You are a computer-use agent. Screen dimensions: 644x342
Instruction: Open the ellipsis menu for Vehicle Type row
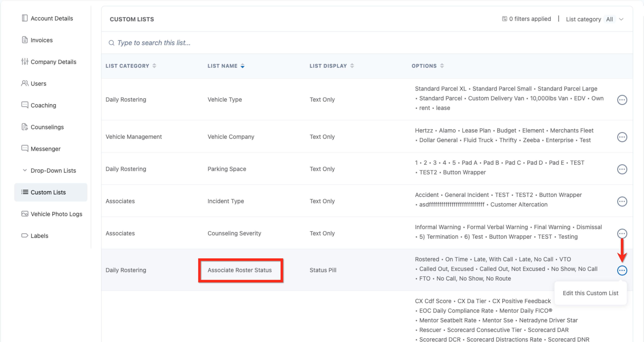pyautogui.click(x=622, y=100)
